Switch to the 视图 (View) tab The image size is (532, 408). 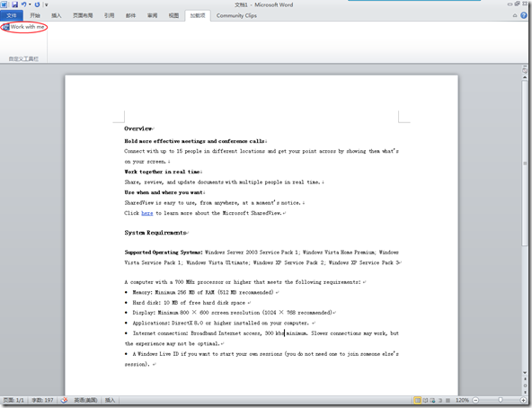coord(173,15)
